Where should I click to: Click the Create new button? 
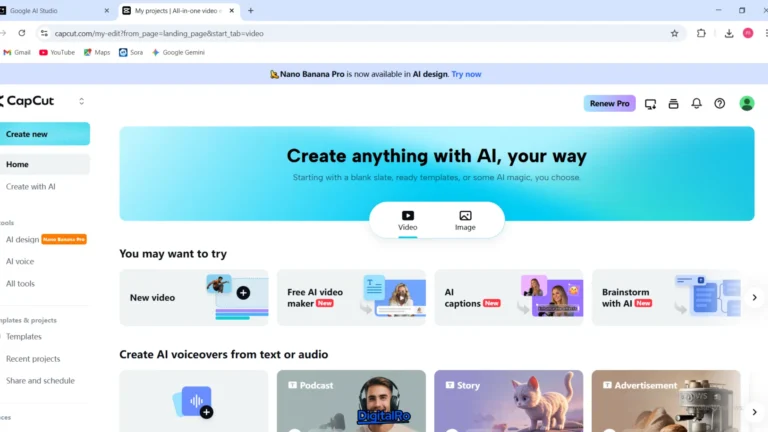45,134
